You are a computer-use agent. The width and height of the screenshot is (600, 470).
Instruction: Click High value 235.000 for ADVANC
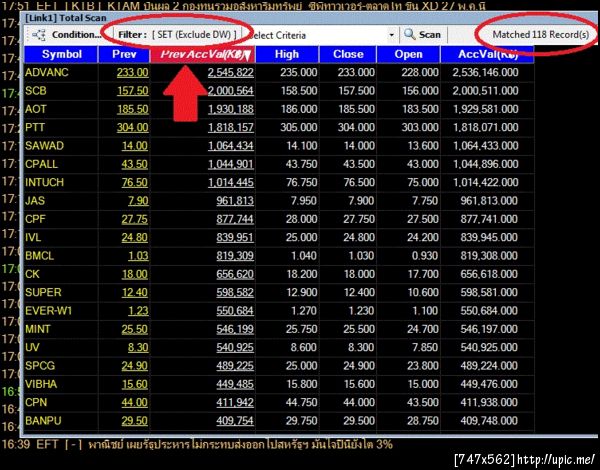click(298, 72)
